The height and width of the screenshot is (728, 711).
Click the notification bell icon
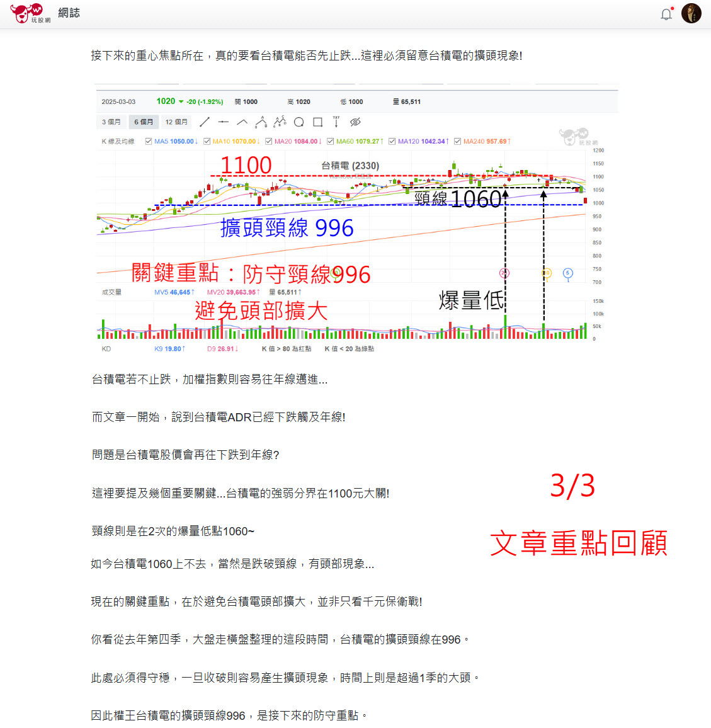coord(666,13)
